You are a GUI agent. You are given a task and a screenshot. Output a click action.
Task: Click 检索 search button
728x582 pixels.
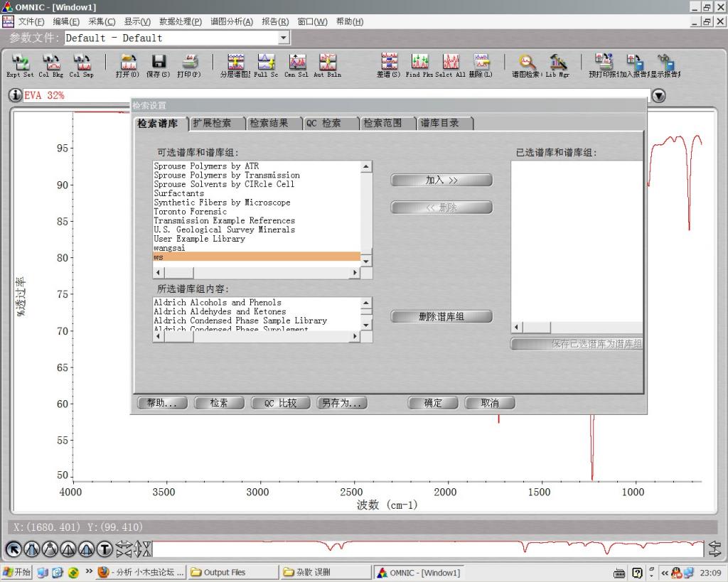pyautogui.click(x=219, y=403)
